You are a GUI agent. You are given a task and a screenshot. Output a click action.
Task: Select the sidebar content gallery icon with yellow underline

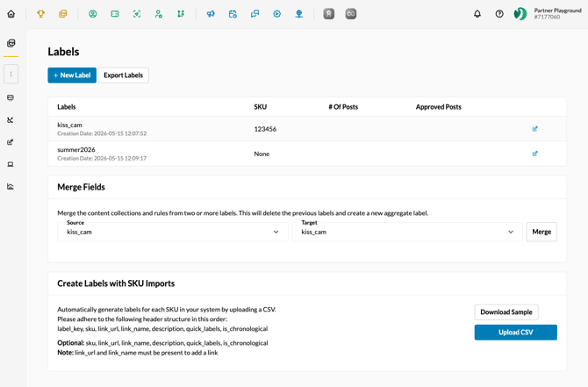coord(11,43)
